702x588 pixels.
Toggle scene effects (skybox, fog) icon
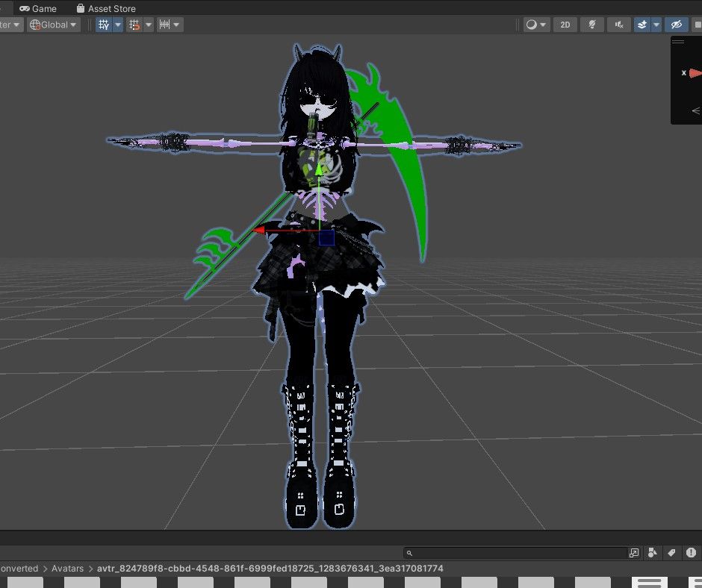642,25
